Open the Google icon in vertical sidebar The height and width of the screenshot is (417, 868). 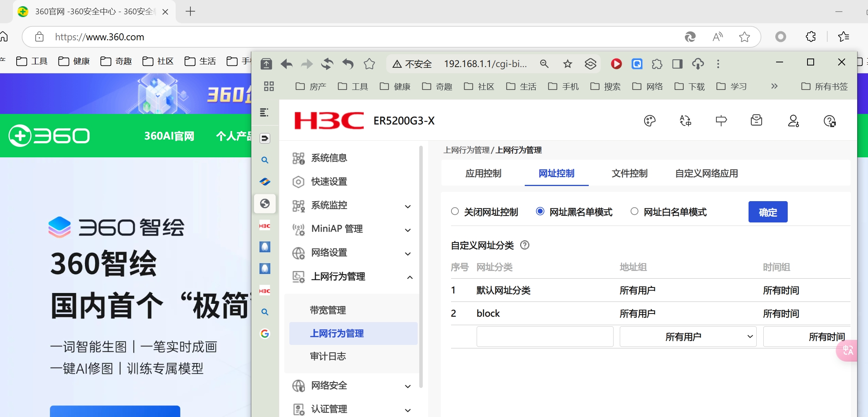(x=265, y=334)
